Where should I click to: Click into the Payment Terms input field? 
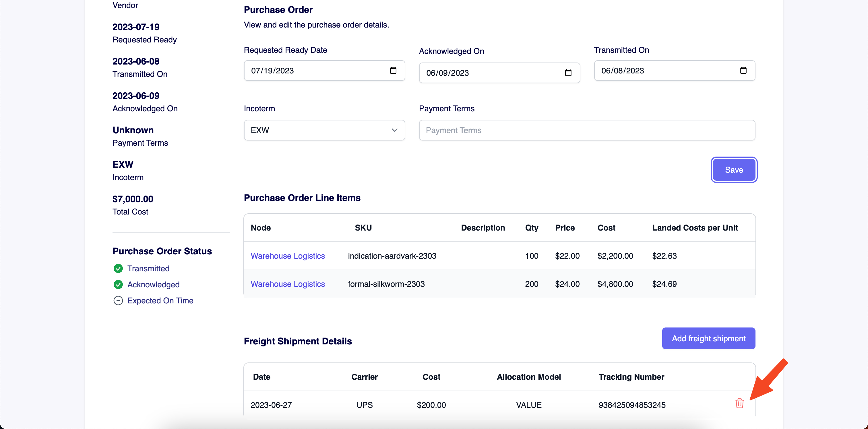click(587, 130)
